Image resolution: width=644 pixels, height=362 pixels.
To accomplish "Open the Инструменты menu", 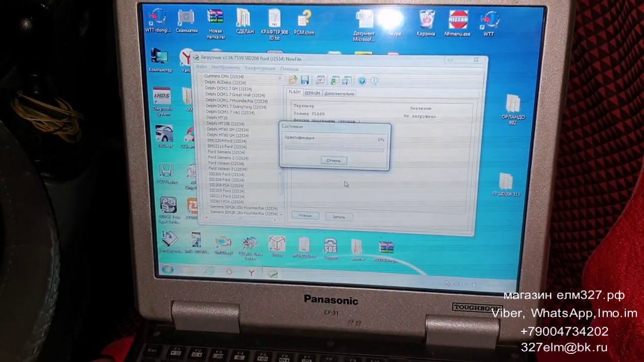I will (226, 67).
